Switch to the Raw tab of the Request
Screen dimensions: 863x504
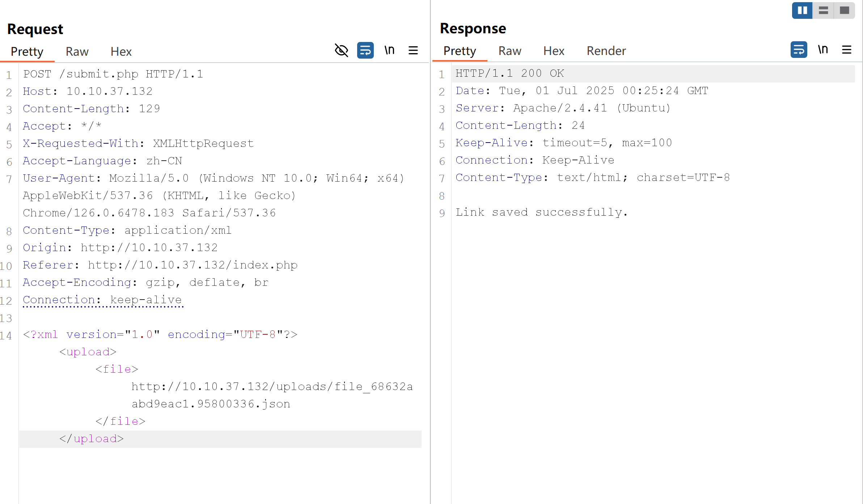coord(77,51)
